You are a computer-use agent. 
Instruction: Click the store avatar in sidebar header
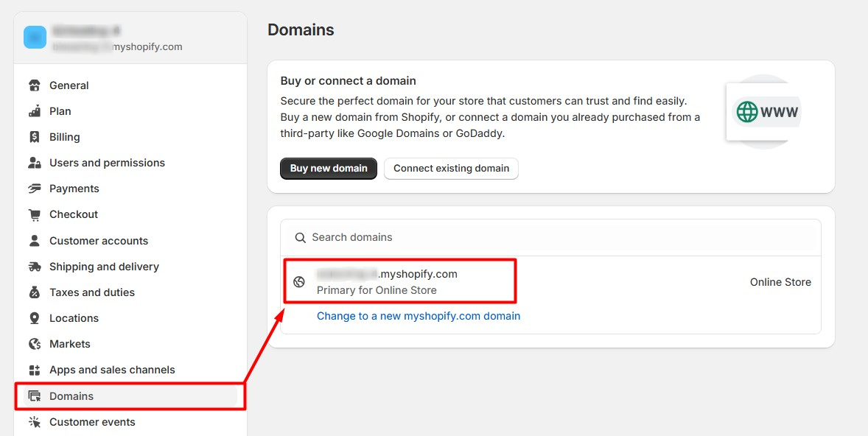35,37
